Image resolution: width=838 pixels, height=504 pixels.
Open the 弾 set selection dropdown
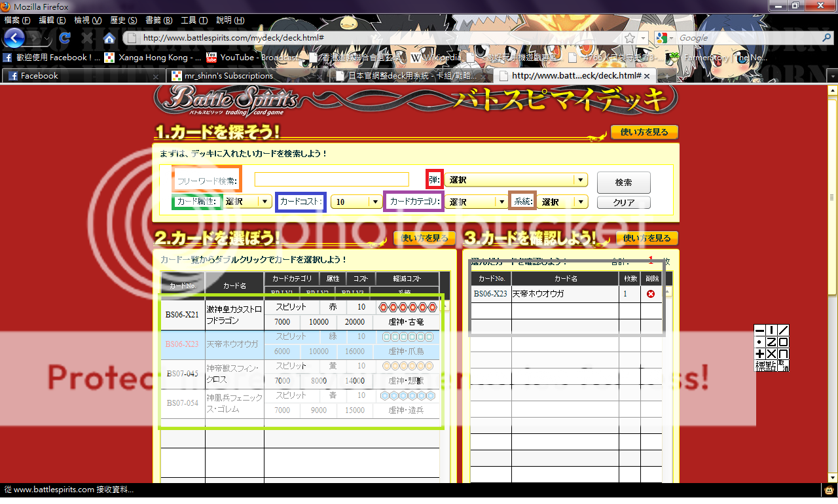click(515, 180)
